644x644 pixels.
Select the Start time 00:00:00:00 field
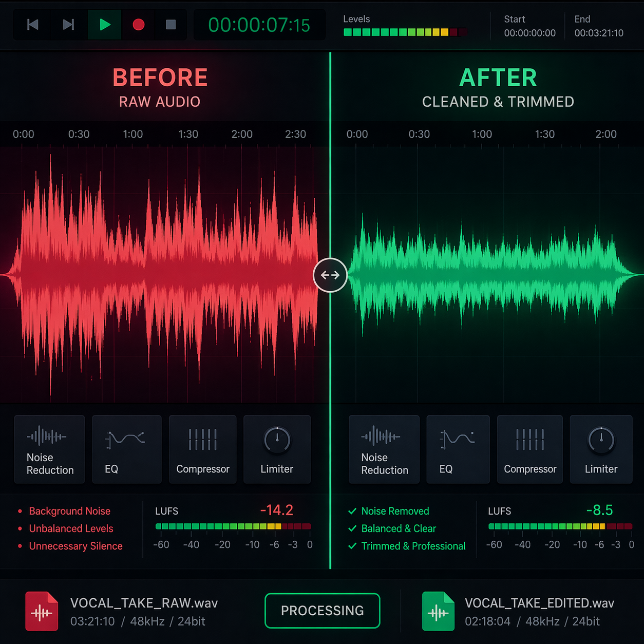(529, 33)
